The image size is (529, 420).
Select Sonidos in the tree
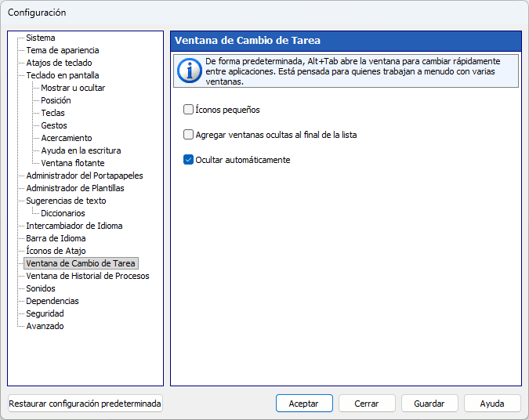click(x=41, y=288)
